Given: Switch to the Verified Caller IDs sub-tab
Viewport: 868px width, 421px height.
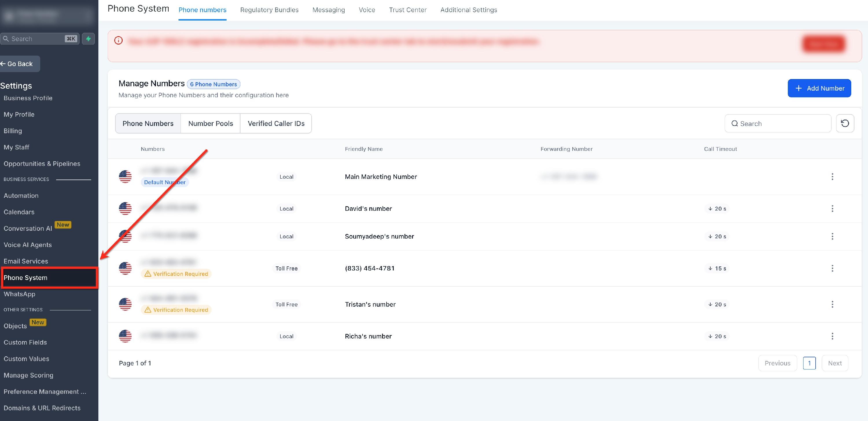Looking at the screenshot, I should pyautogui.click(x=276, y=123).
